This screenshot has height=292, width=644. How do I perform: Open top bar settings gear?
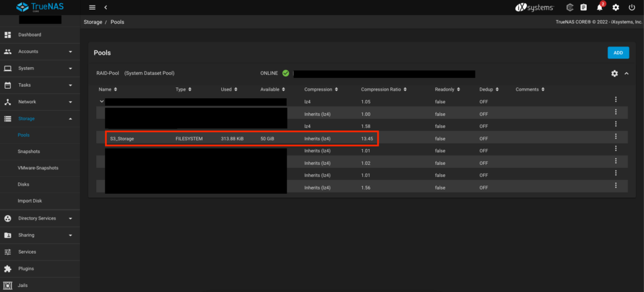[x=616, y=8]
